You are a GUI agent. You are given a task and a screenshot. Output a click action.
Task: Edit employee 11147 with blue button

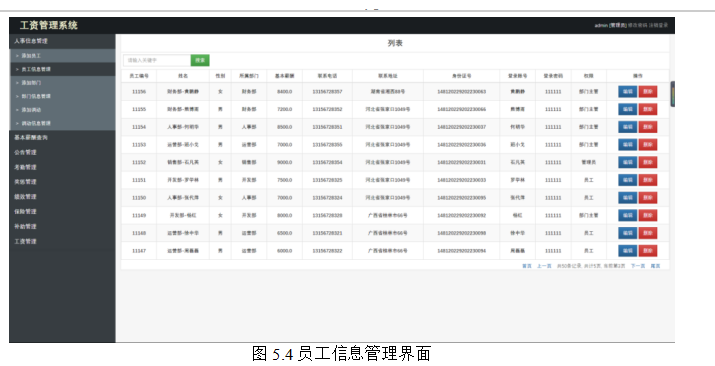point(627,251)
